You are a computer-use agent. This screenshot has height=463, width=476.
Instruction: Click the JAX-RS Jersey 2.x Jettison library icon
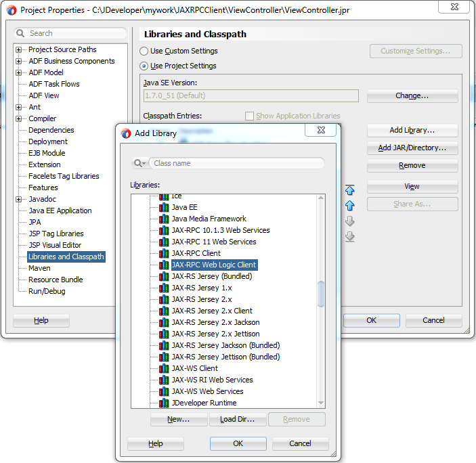tap(164, 334)
